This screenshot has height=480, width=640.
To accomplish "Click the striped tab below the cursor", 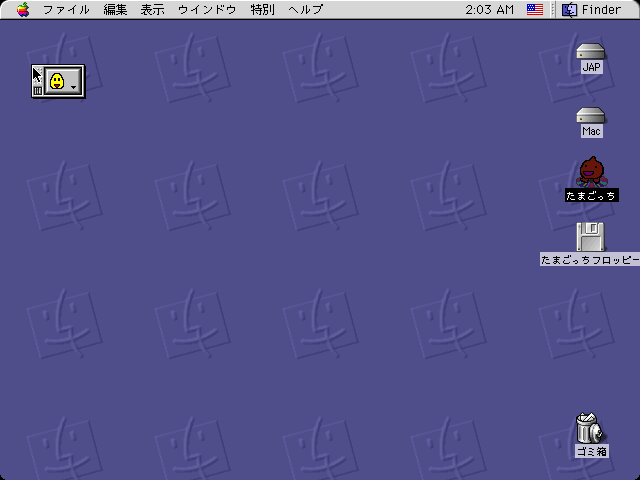I will (x=38, y=90).
